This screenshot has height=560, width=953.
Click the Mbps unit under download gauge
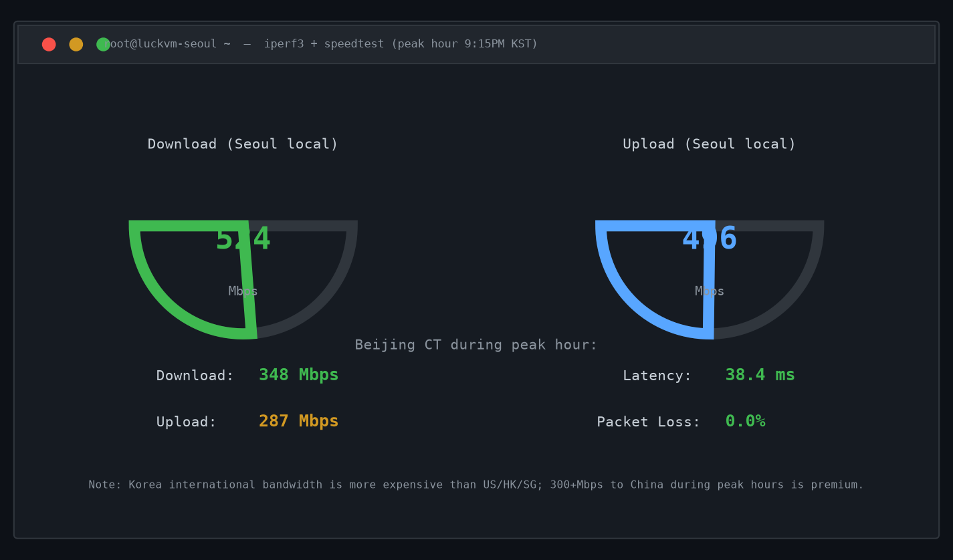[x=243, y=291]
